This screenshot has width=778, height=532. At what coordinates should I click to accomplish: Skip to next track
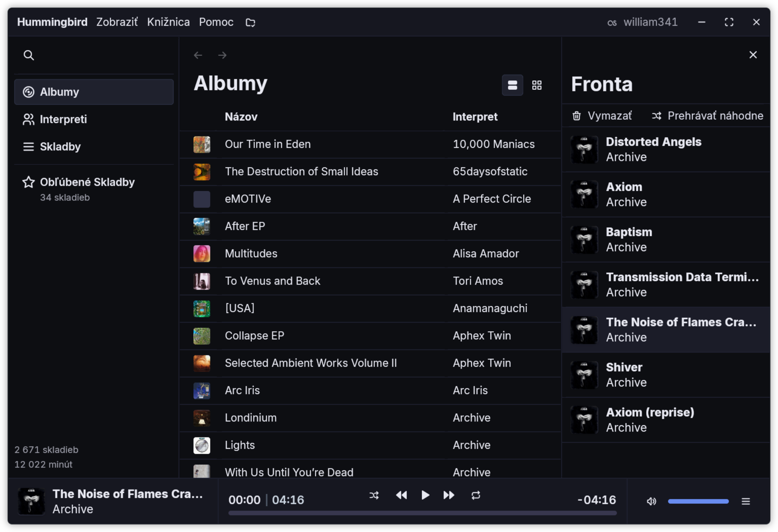pos(449,495)
